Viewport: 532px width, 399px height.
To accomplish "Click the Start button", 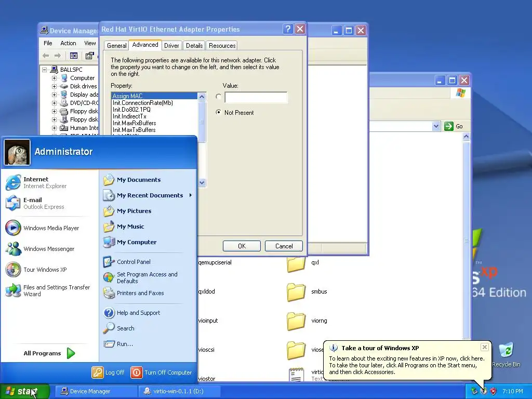I will click(24, 391).
